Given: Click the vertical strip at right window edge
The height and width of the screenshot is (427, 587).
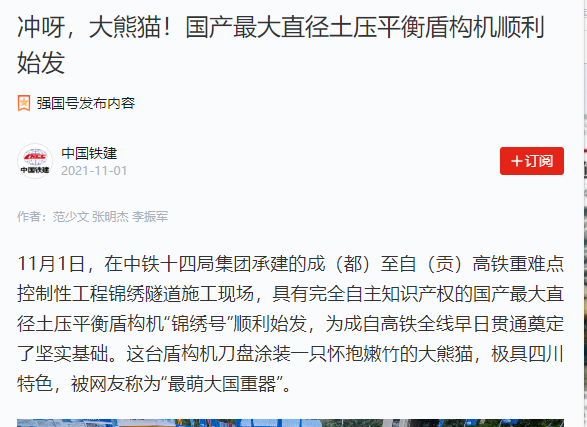Looking at the screenshot, I should tap(585, 213).
